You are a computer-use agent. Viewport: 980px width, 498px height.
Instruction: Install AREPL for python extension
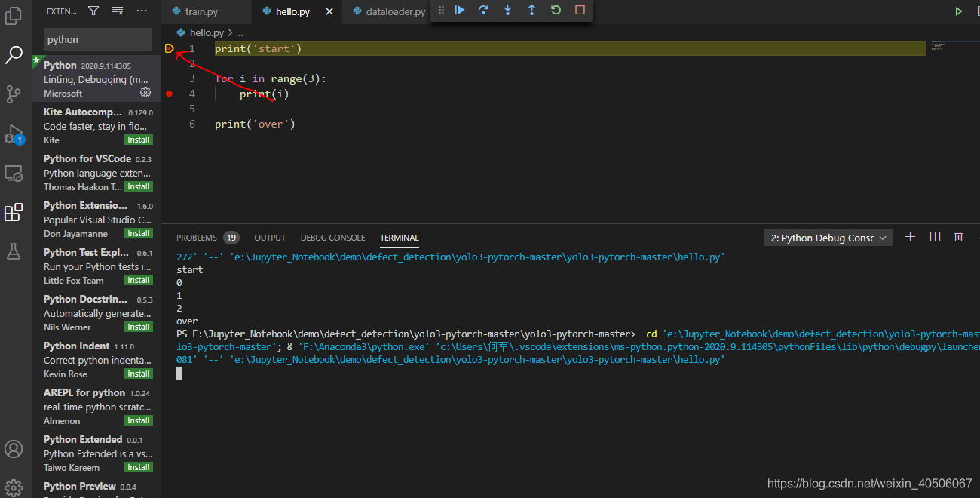point(139,420)
